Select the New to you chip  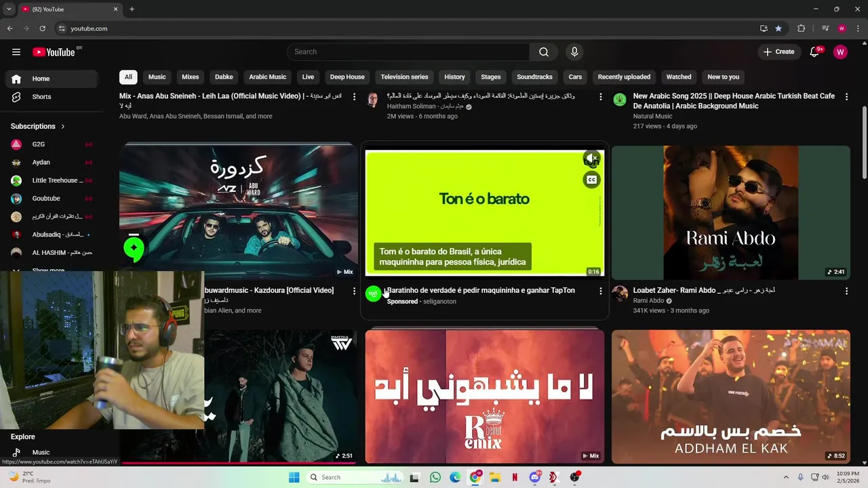click(723, 77)
